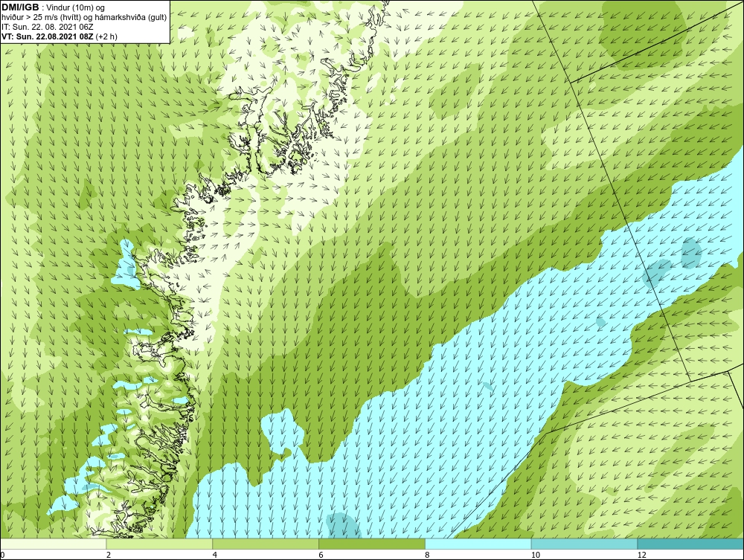Click the 4–6 m/s green legend swatch
The width and height of the screenshot is (744, 560).
[x=266, y=544]
